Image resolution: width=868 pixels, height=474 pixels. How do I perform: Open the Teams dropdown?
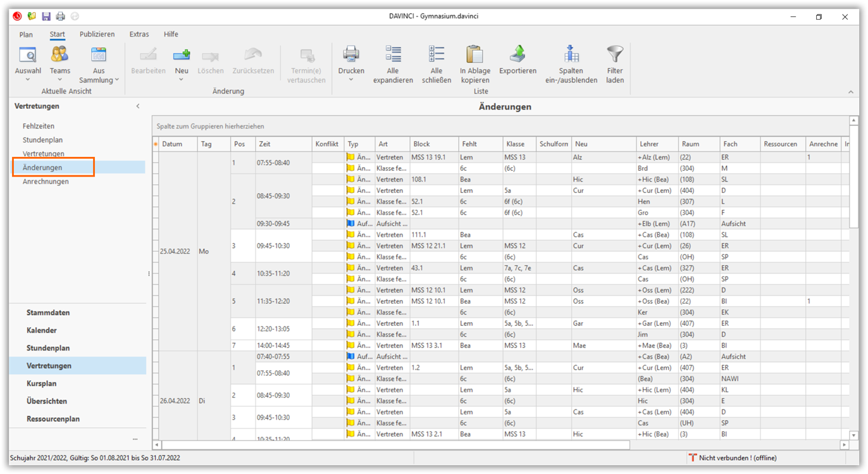(60, 80)
